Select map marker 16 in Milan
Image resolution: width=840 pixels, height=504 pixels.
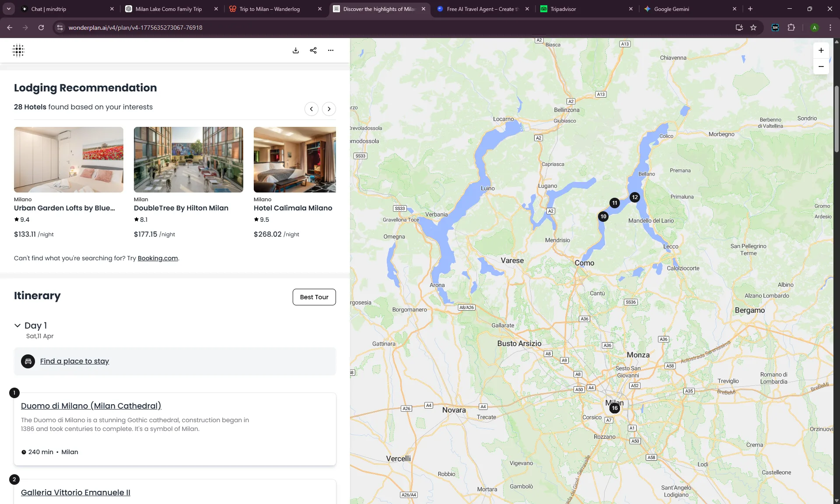[615, 408]
